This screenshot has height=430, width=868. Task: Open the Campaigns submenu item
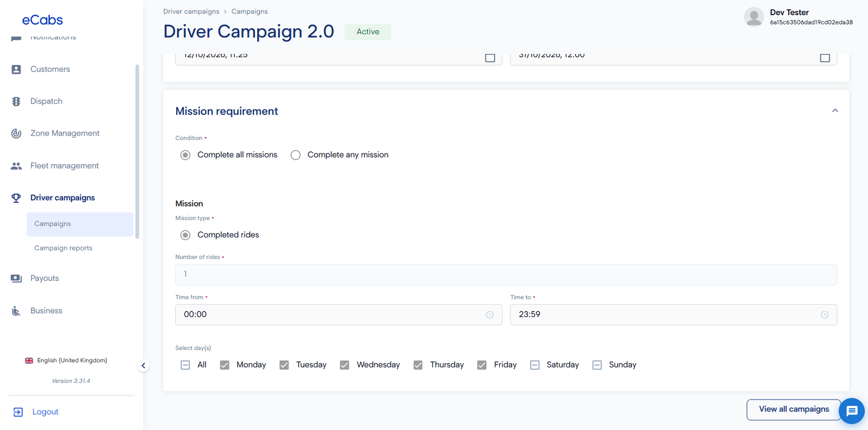coord(80,224)
